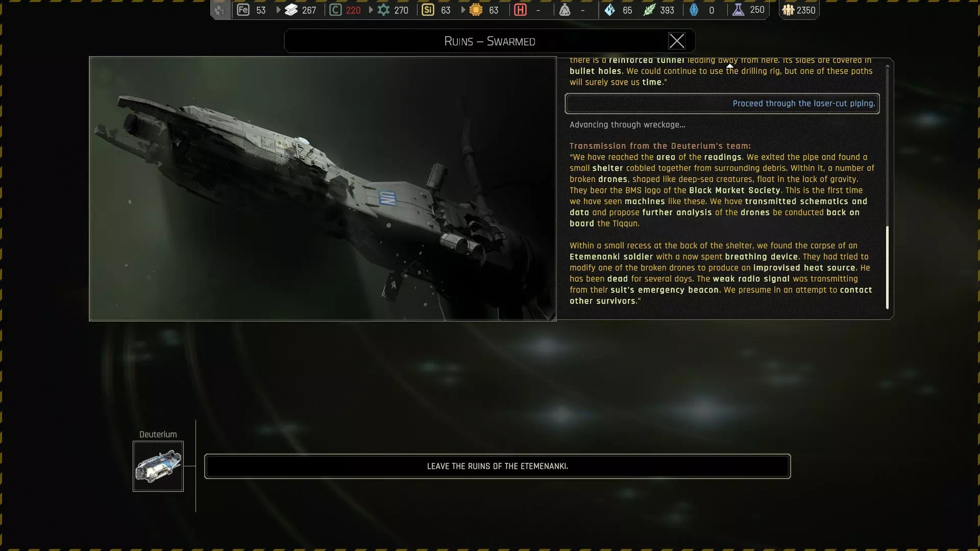Click the carbon C resource icon
Image resolution: width=980 pixels, height=551 pixels.
[335, 10]
